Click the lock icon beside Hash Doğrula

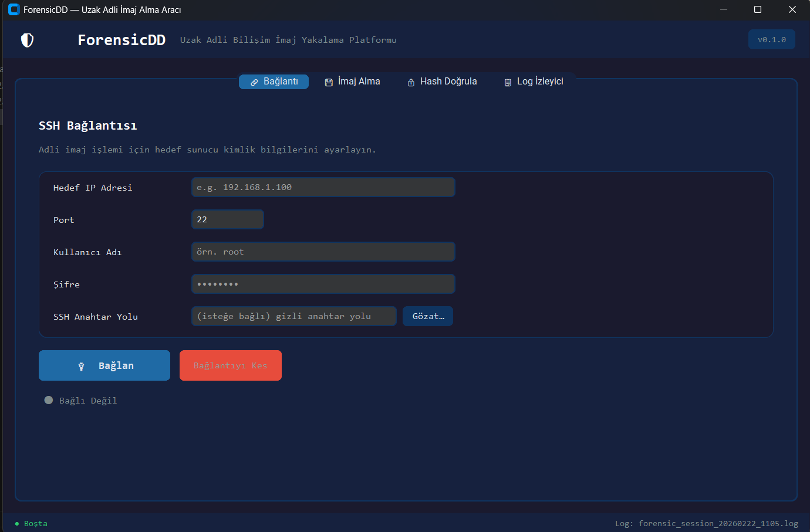point(411,82)
